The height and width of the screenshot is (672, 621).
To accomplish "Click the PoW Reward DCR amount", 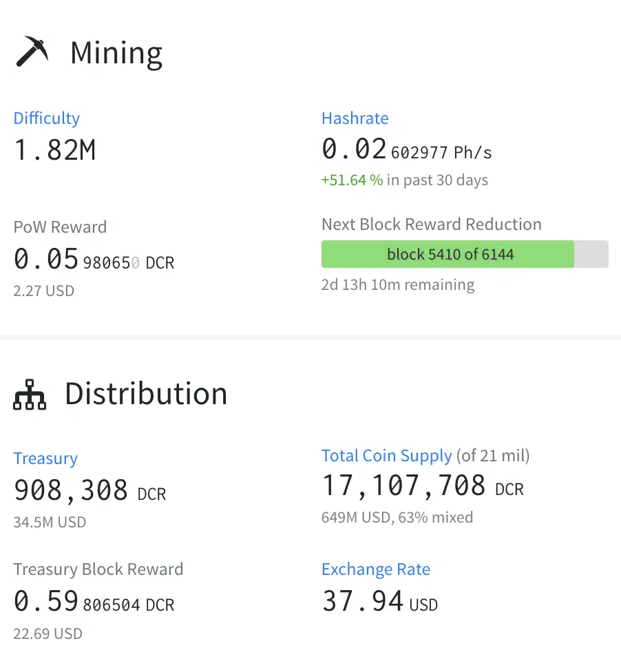I will pos(94,260).
